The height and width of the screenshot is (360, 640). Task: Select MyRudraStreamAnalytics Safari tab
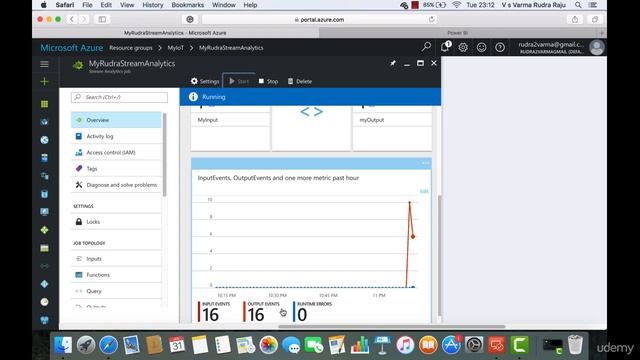tap(175, 33)
